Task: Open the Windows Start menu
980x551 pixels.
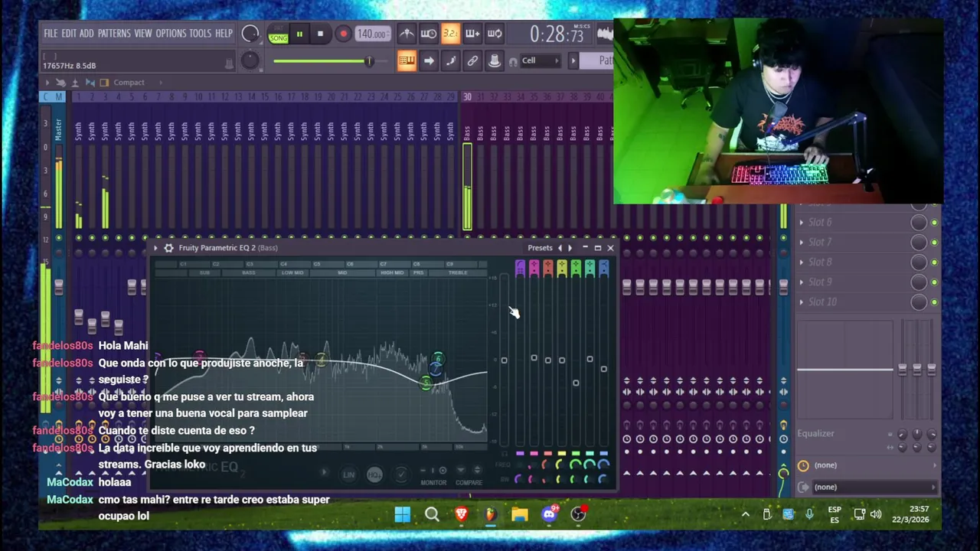Action: [402, 514]
